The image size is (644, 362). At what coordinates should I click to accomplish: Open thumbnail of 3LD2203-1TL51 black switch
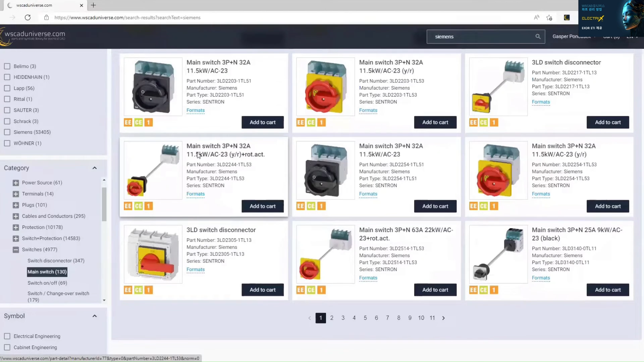click(x=153, y=87)
